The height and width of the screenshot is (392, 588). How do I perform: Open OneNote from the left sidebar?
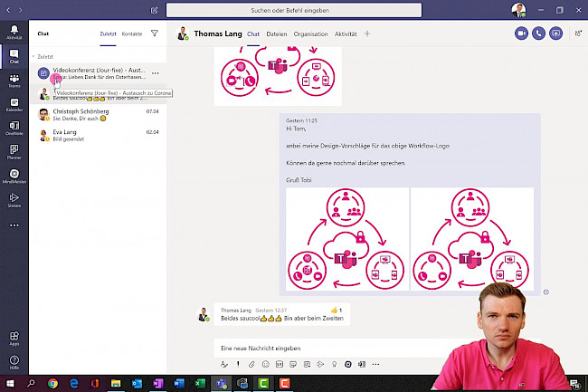[14, 129]
